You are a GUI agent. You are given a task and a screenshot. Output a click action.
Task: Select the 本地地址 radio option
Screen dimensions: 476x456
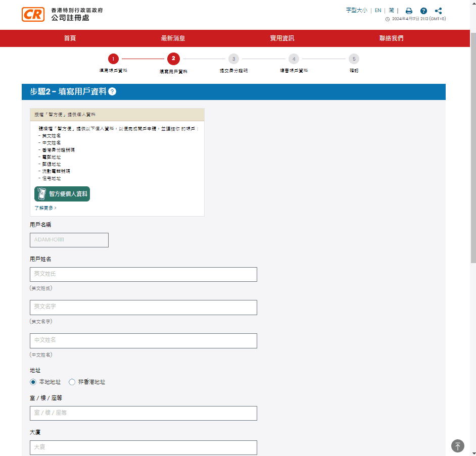(x=32, y=382)
